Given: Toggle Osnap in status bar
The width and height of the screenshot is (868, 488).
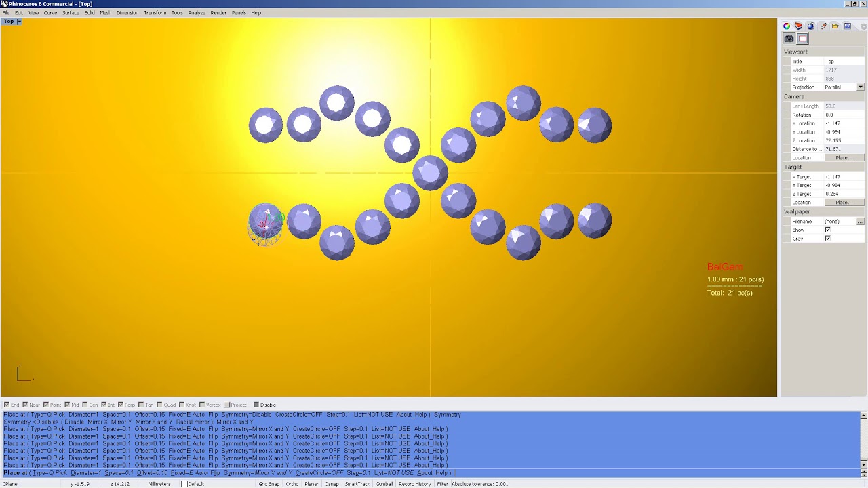Looking at the screenshot, I should click(x=332, y=484).
